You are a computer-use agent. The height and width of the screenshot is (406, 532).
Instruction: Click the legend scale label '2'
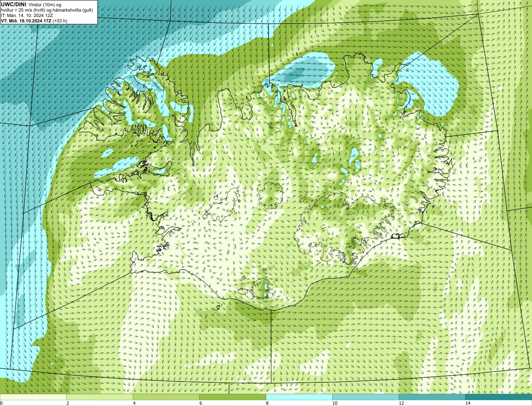tap(67, 403)
